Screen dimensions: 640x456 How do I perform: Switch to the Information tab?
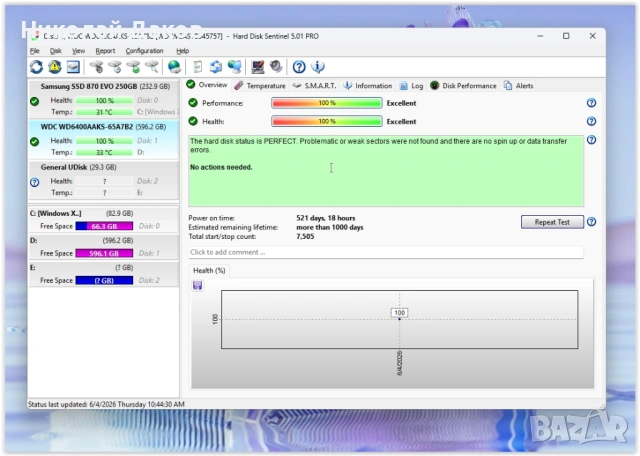[368, 86]
